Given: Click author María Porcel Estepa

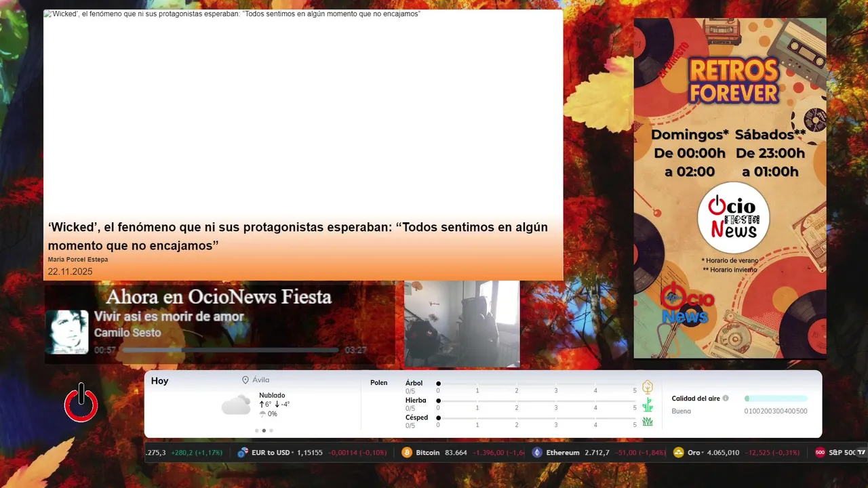Looking at the screenshot, I should (x=78, y=260).
